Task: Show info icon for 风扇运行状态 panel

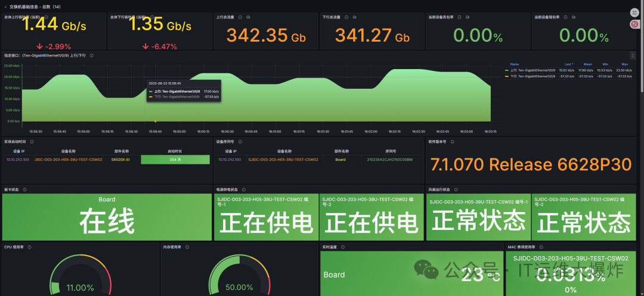Action: tap(456, 190)
